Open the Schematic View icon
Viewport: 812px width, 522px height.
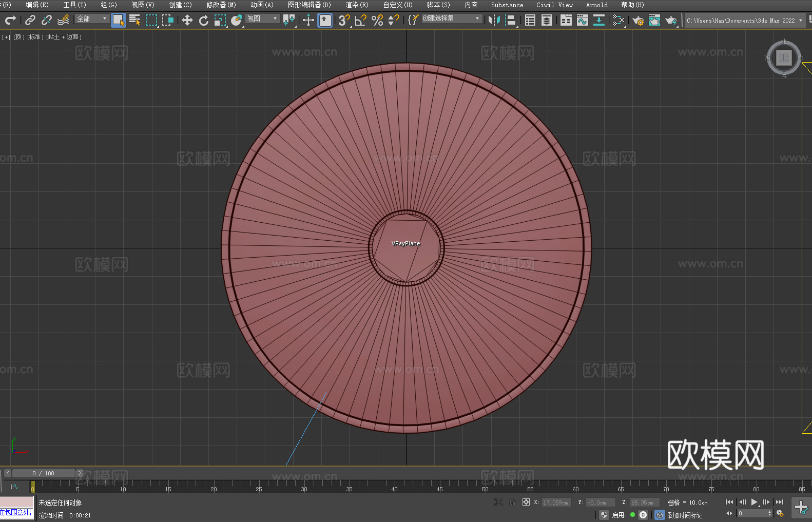[618, 20]
